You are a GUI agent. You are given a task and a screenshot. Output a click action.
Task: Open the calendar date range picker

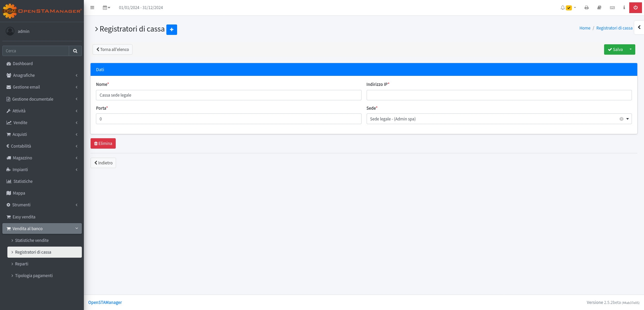click(x=106, y=8)
